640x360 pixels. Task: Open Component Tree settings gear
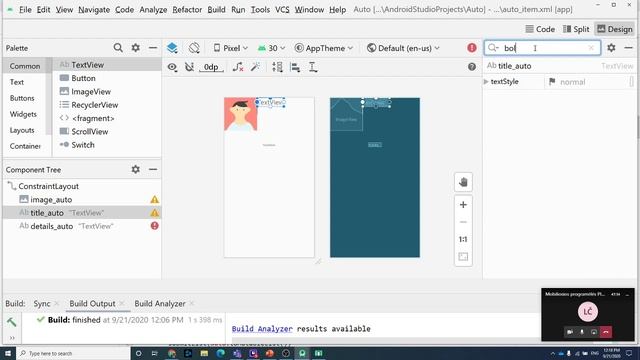[136, 169]
